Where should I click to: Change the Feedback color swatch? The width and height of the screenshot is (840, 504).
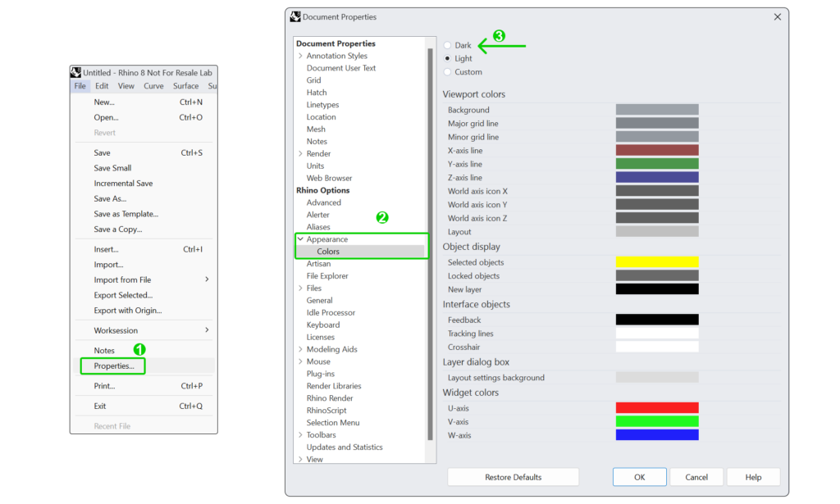click(x=657, y=320)
